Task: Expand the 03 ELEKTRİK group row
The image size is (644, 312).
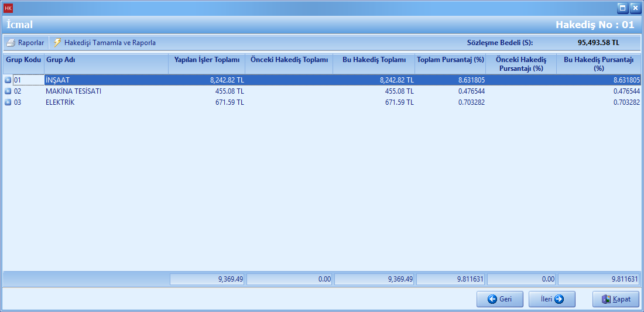Action: [x=8, y=102]
